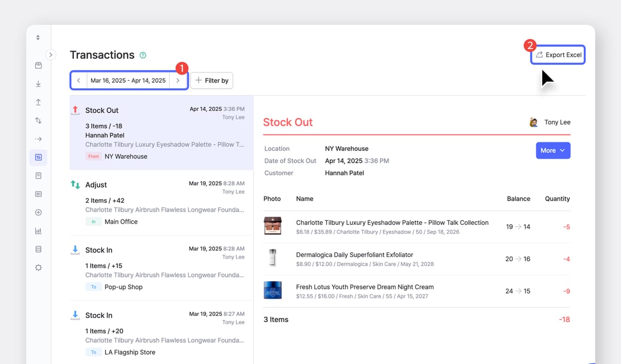
Task: Open the Transfer sidebar icon
Action: click(38, 139)
